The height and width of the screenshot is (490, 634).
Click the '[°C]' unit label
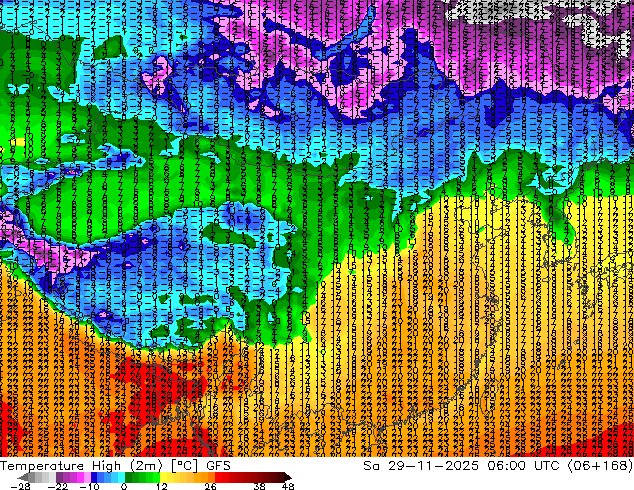[x=184, y=466]
